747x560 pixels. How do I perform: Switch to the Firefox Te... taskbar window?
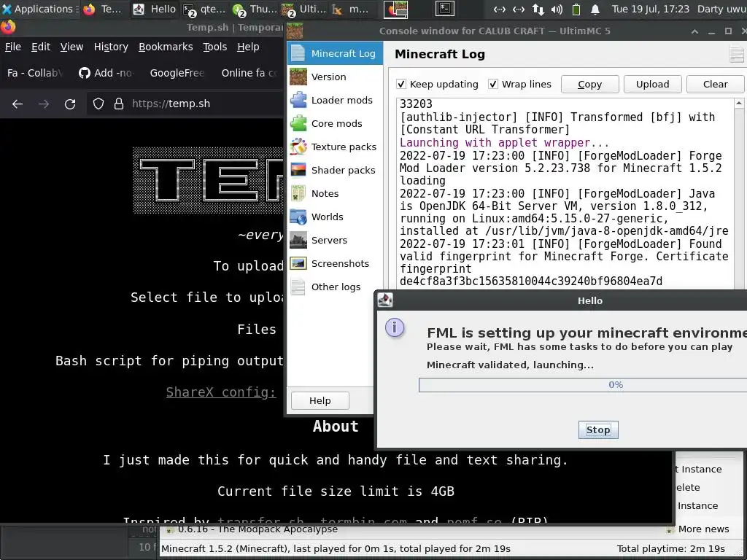tap(104, 9)
